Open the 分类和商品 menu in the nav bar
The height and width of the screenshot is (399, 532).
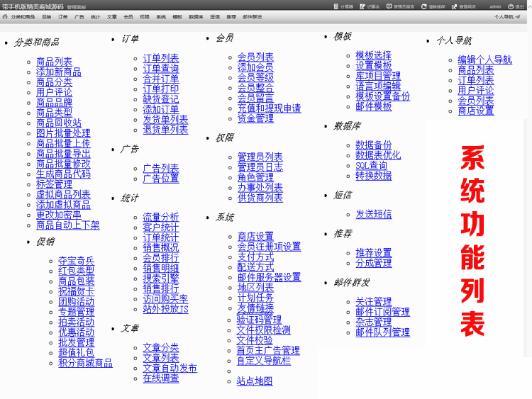pyautogui.click(x=23, y=17)
